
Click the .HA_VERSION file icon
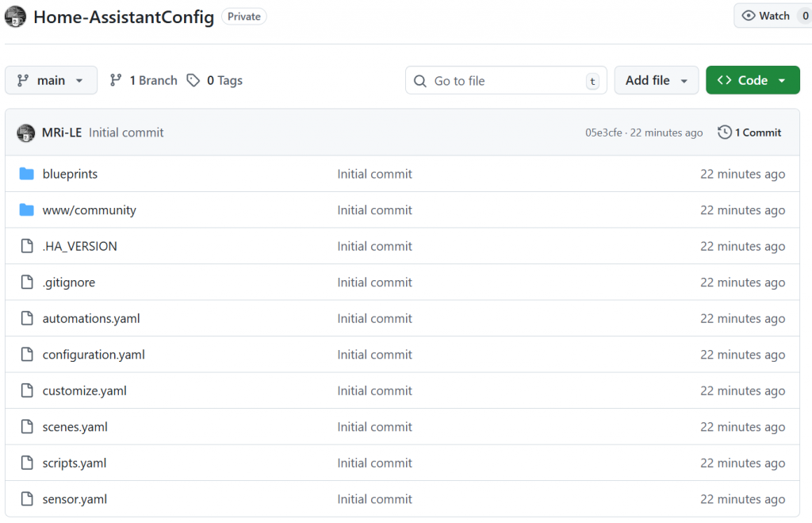(27, 246)
